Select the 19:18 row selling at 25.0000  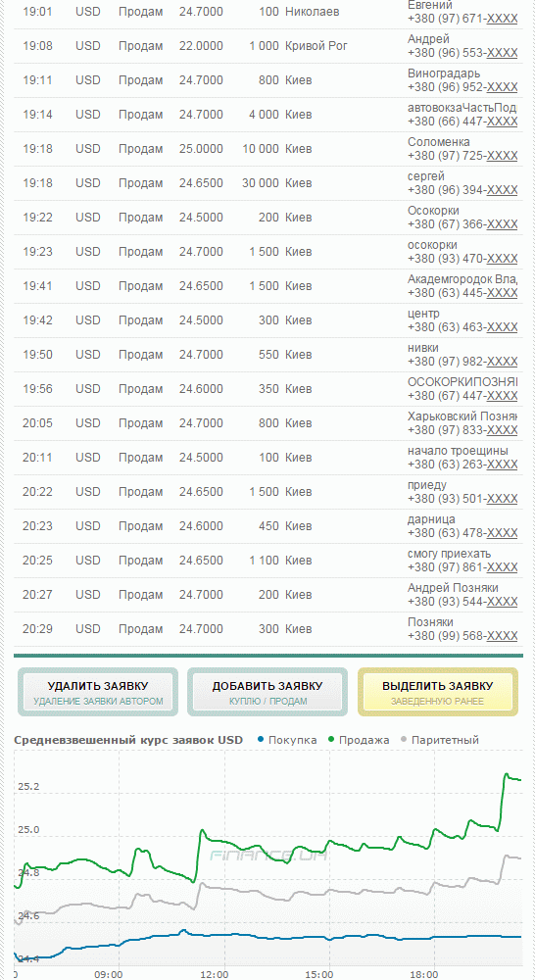coord(268,149)
